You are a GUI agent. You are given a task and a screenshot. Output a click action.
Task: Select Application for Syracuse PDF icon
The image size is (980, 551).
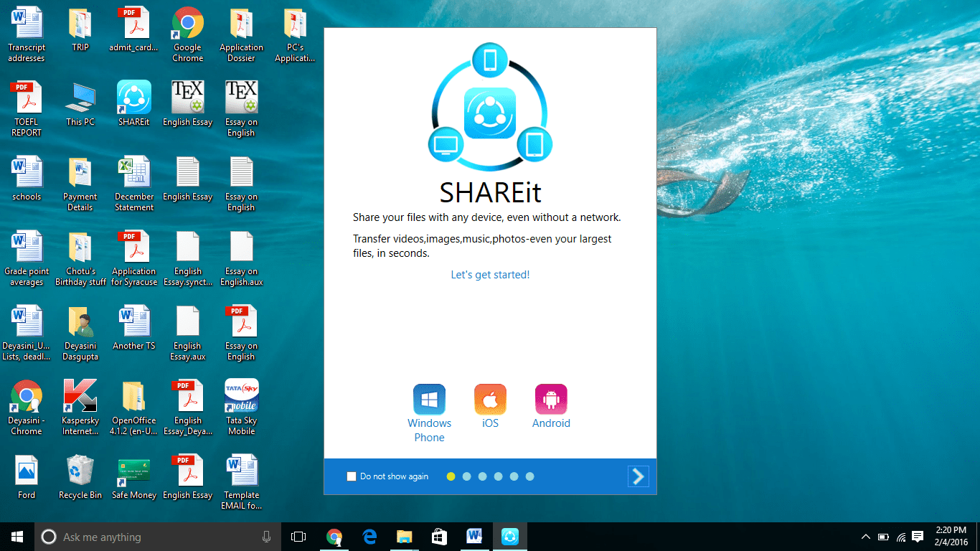(x=134, y=247)
